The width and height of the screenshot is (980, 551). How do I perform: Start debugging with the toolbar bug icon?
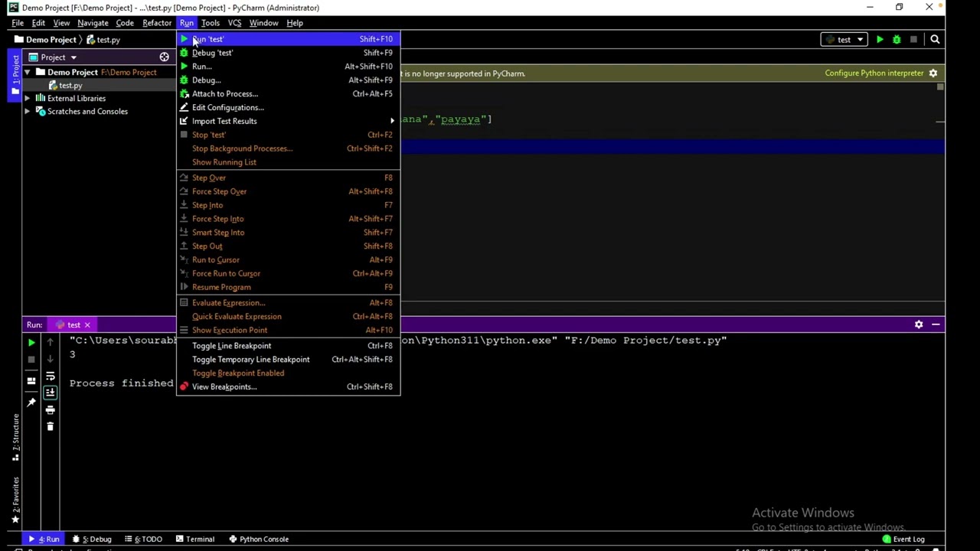897,40
